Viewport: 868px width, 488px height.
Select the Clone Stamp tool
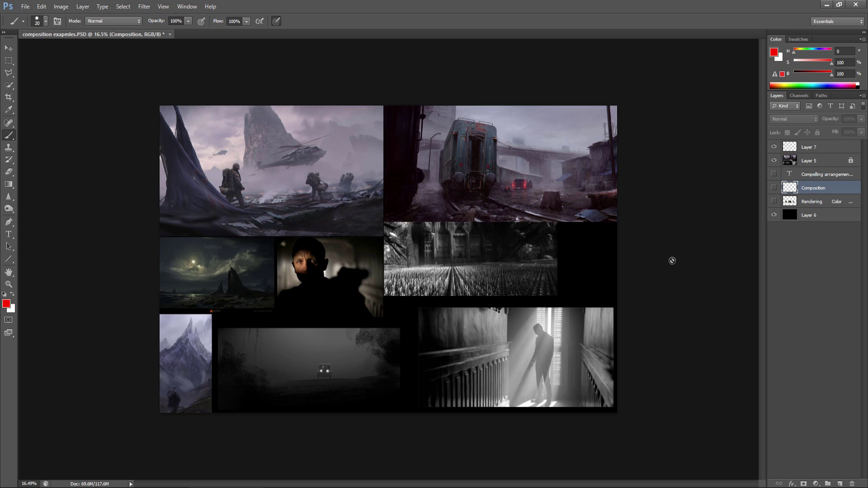[9, 147]
